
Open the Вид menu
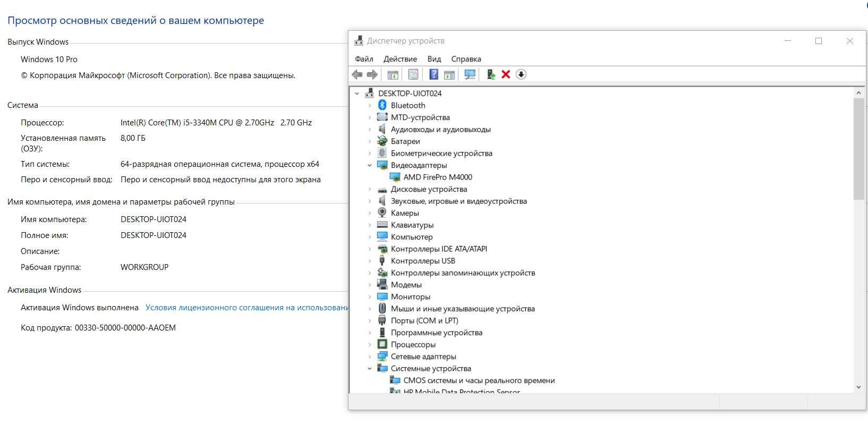(434, 59)
